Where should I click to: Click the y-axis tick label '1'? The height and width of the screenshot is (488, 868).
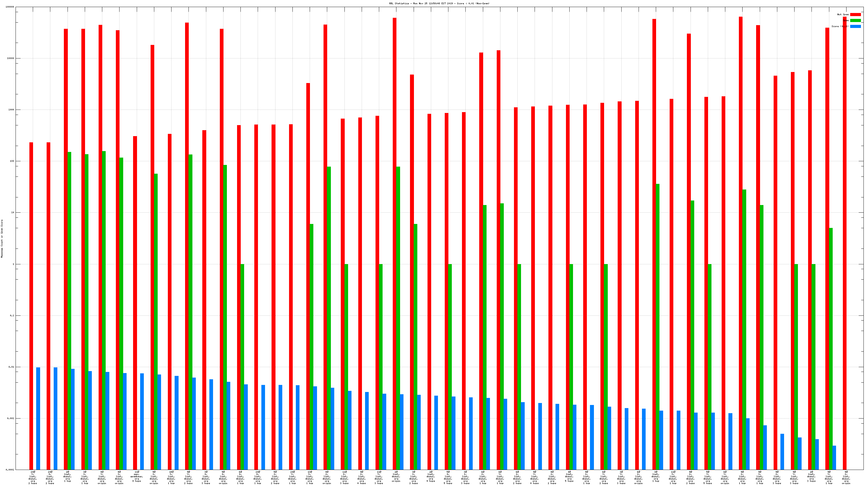(x=14, y=264)
